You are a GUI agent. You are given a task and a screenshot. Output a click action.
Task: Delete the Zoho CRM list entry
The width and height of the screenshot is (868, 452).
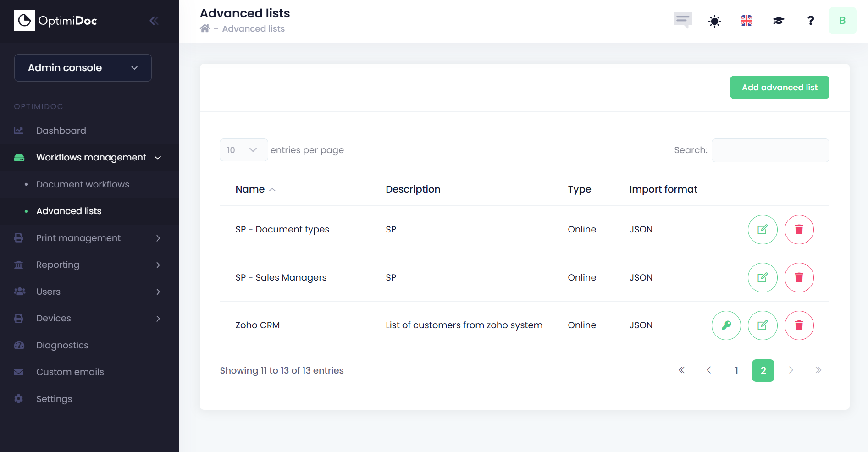pos(799,325)
